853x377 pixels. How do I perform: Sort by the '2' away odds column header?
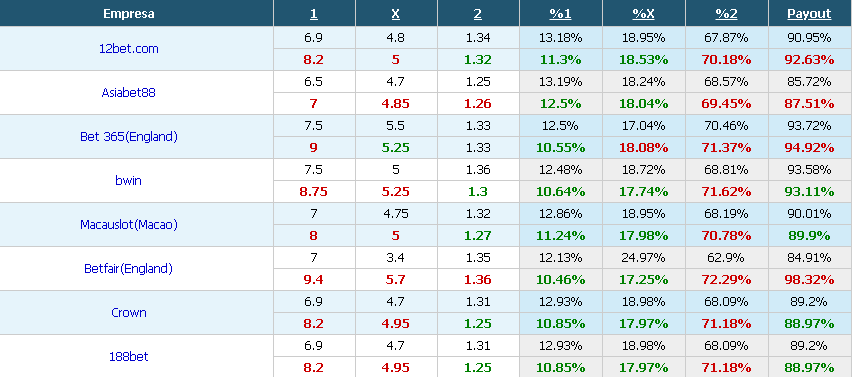pos(478,14)
